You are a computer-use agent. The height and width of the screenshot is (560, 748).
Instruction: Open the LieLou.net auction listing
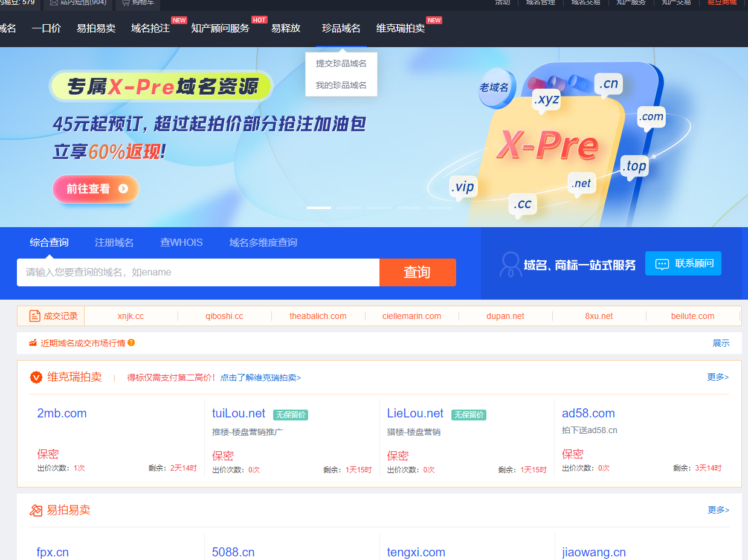[415, 413]
